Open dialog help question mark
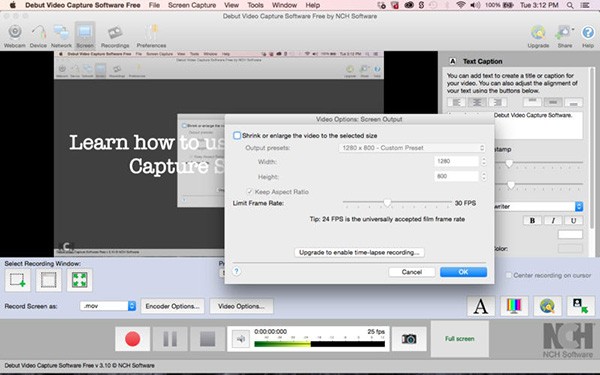 click(236, 271)
